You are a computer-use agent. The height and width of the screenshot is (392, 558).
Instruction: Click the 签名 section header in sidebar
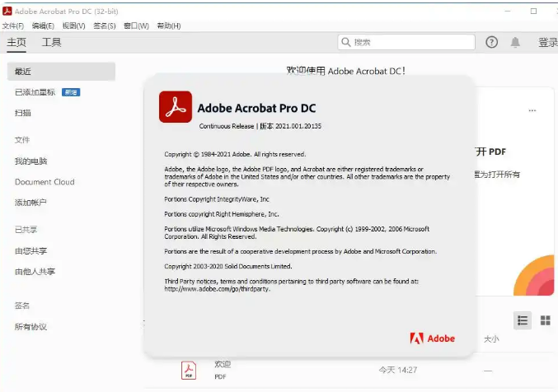tap(22, 306)
